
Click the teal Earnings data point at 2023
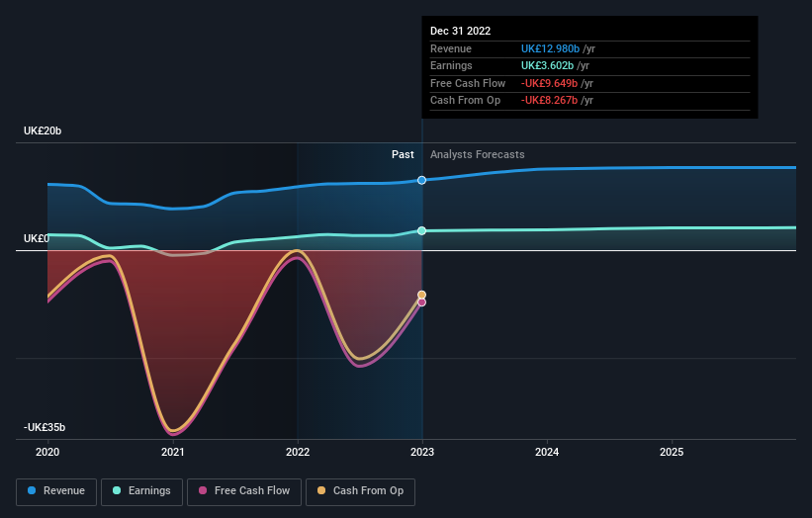click(x=421, y=230)
